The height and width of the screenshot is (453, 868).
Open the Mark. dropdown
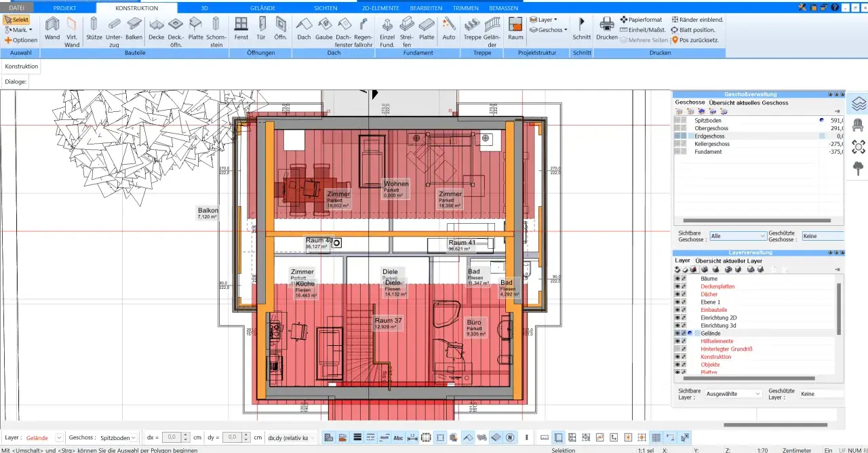18,30
